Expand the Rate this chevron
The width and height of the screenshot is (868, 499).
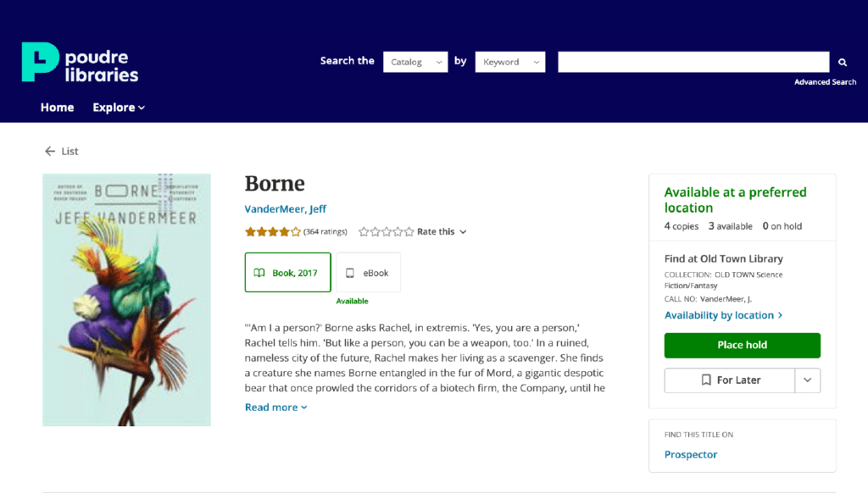click(463, 232)
